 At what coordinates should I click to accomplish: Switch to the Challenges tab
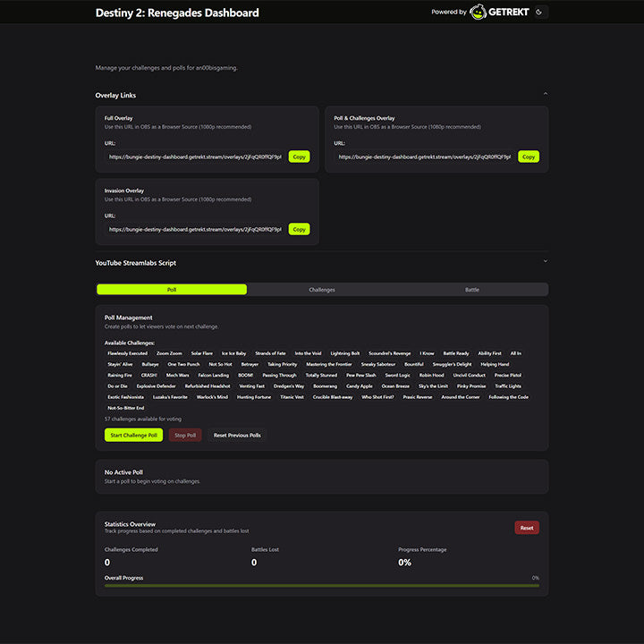point(322,290)
